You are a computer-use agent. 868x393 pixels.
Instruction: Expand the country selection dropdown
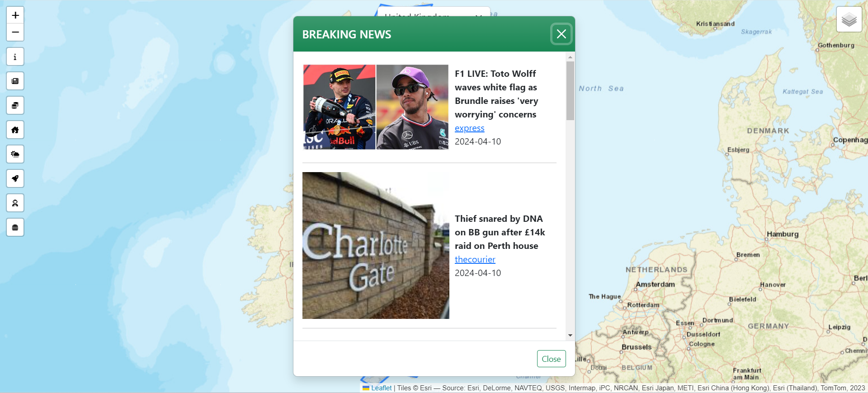pos(434,12)
